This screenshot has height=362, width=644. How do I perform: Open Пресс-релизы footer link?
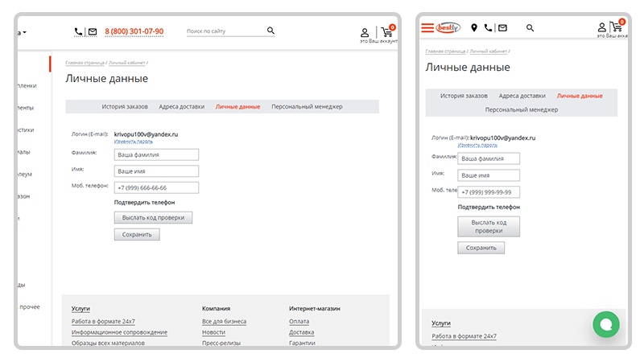pos(221,343)
